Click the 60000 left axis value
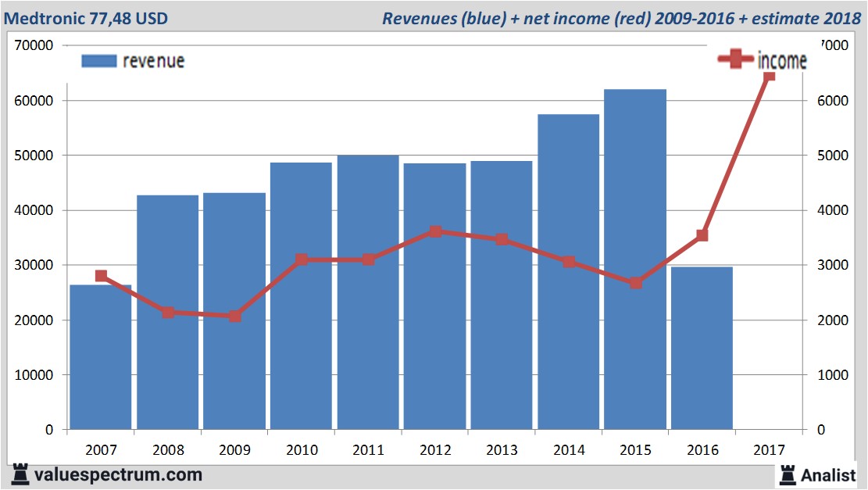This screenshot has width=868, height=490. coord(34,101)
